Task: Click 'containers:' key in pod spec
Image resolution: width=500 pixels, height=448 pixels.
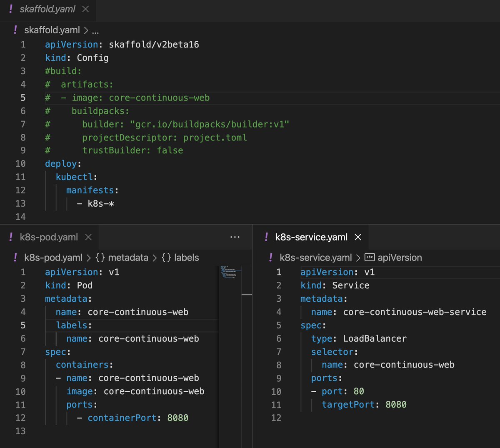Action: (x=85, y=365)
